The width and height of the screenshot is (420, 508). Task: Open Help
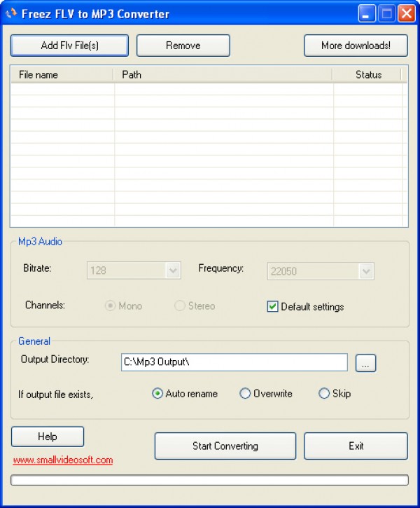[x=48, y=437]
